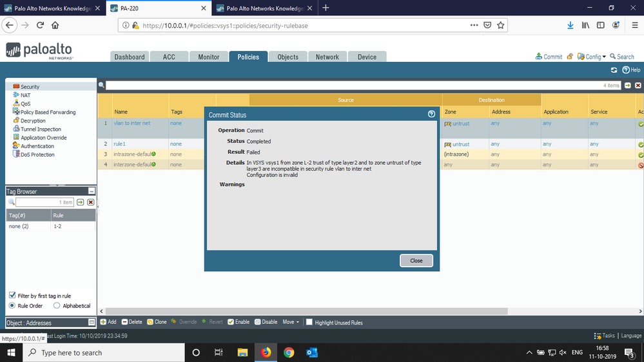Open File Explorer from taskbar
The height and width of the screenshot is (362, 644).
click(242, 352)
